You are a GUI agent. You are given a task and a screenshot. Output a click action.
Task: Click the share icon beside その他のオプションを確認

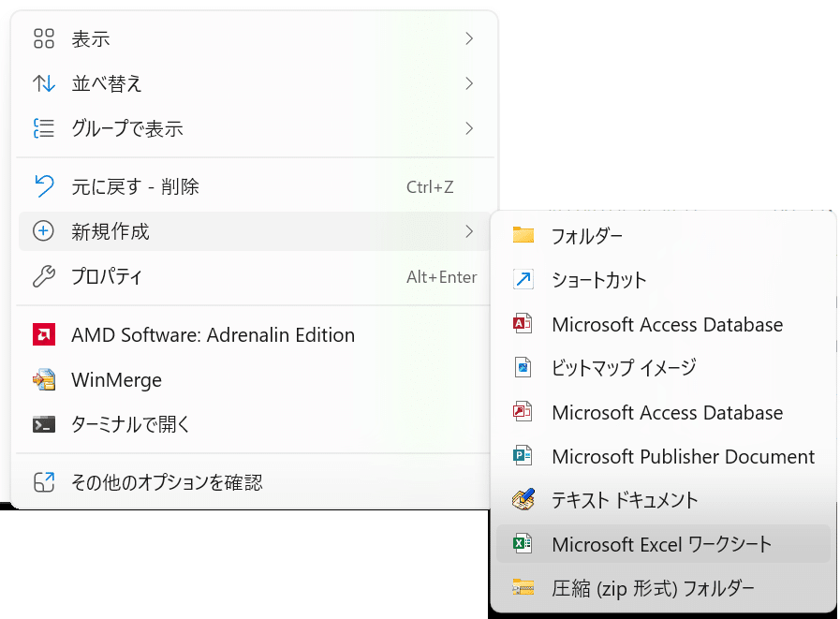click(43, 481)
